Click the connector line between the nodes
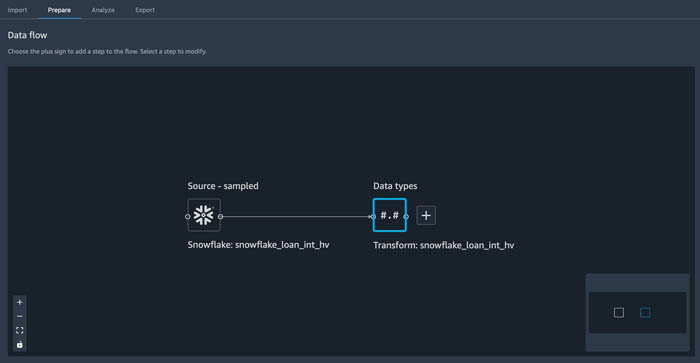Screen dimensions: 700x363 [297, 217]
